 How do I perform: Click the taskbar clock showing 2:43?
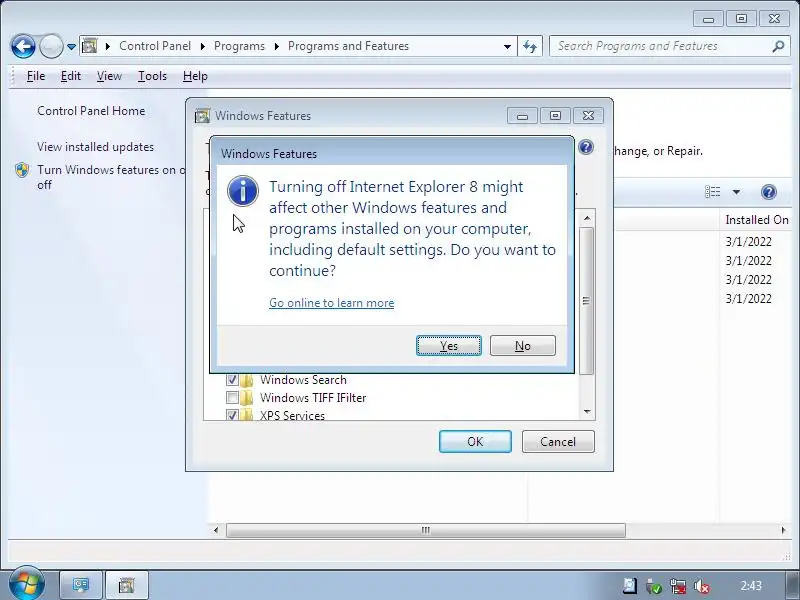coord(751,586)
